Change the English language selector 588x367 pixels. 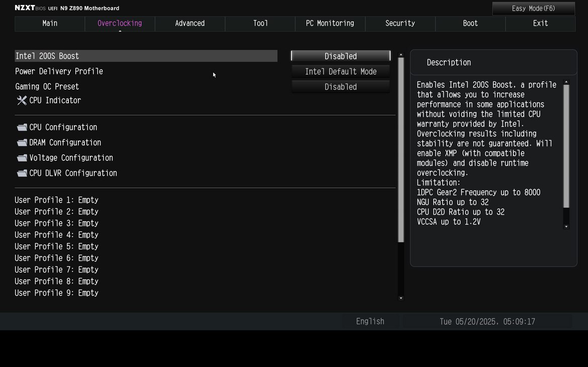[370, 321]
